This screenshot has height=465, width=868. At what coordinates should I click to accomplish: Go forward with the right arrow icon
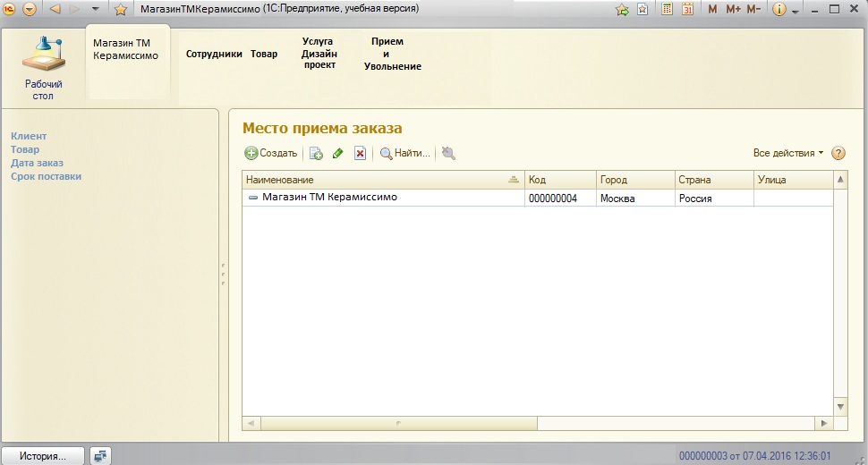pyautogui.click(x=75, y=9)
